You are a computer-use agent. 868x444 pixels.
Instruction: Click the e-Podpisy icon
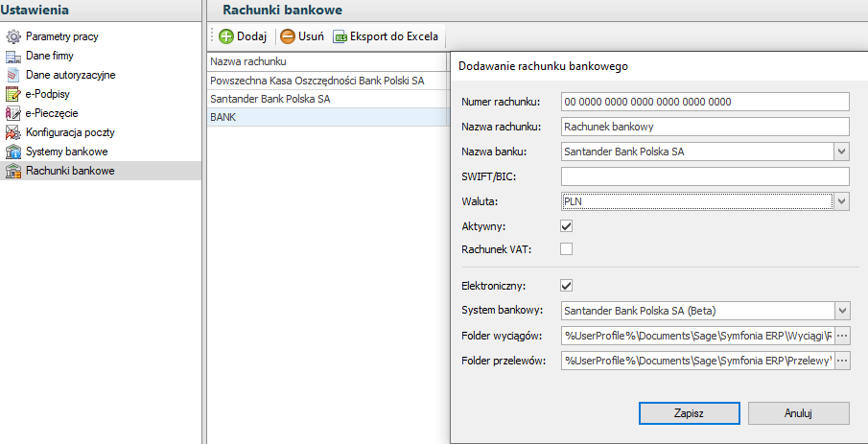[13, 94]
